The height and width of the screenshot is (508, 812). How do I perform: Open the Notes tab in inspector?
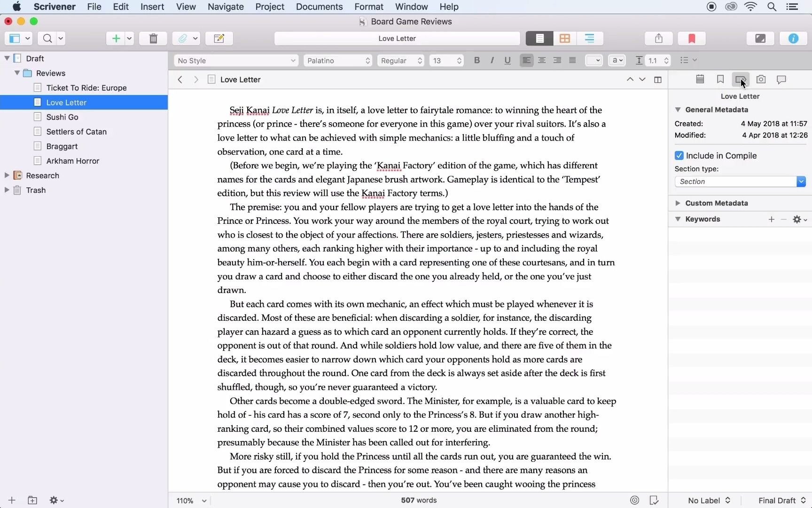[700, 79]
